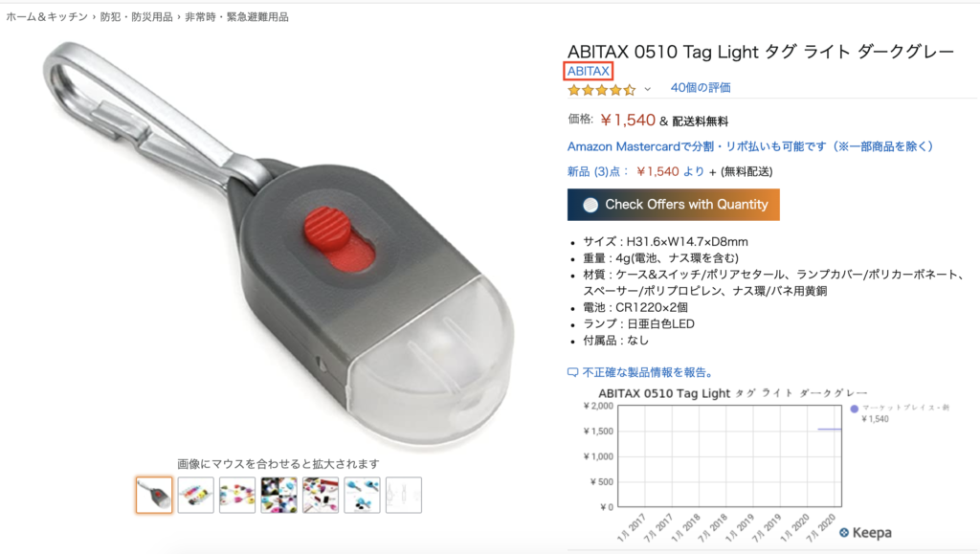This screenshot has height=554, width=980.
Task: Select the sixth blue lights thumbnail
Action: [362, 495]
